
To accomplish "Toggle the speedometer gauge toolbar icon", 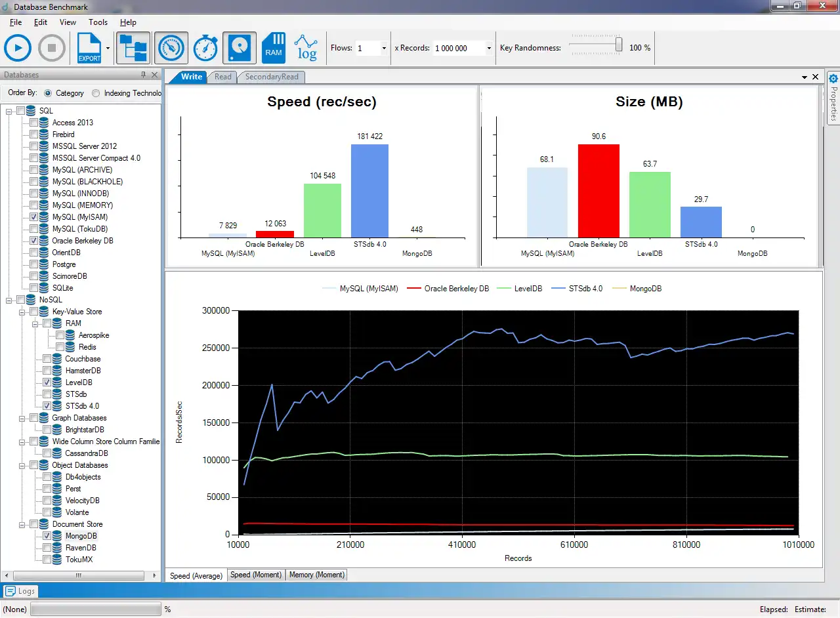I will coord(171,48).
